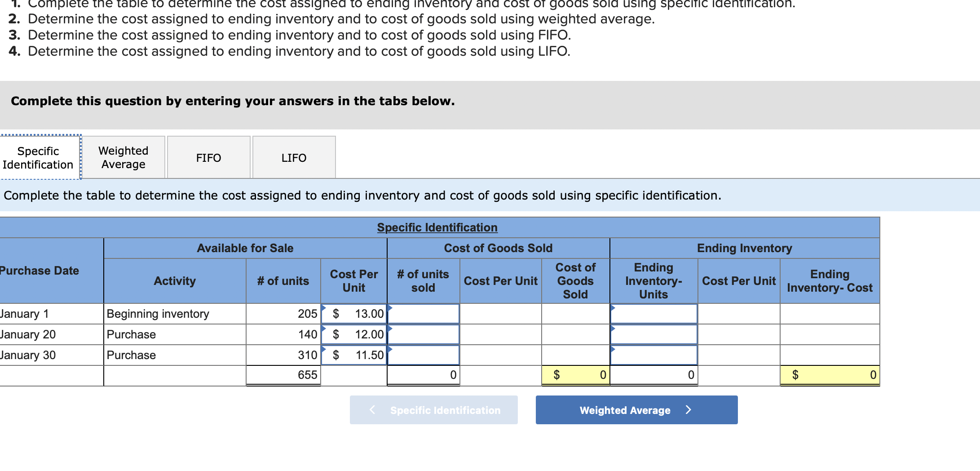This screenshot has height=471, width=980.
Task: Switch to the FIFO tab
Action: coord(208,157)
